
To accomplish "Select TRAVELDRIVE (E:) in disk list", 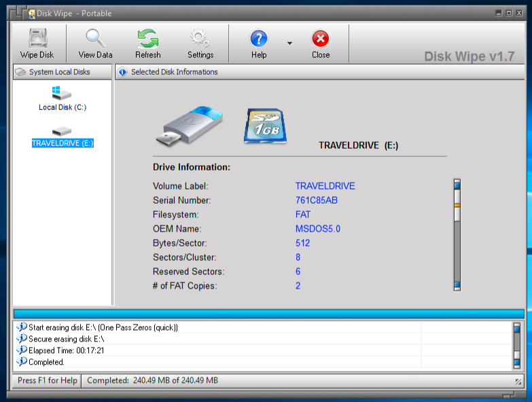I will point(62,143).
